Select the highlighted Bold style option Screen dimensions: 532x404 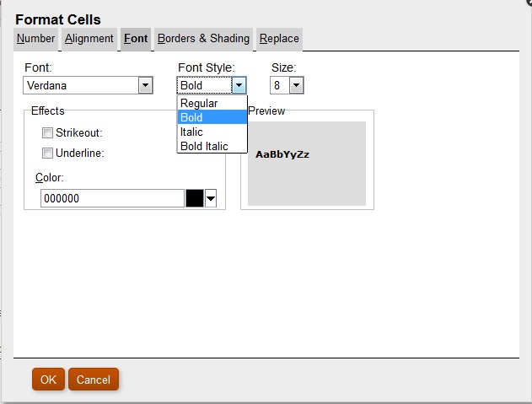pos(192,117)
